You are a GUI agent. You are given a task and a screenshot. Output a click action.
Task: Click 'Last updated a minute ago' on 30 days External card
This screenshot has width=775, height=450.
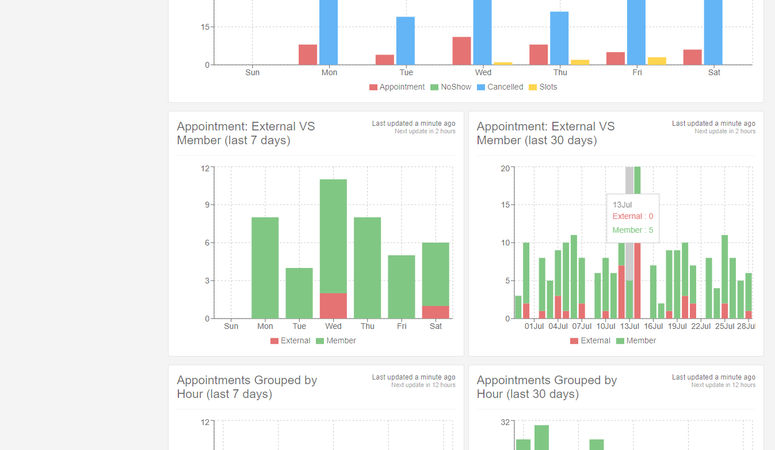coord(713,124)
